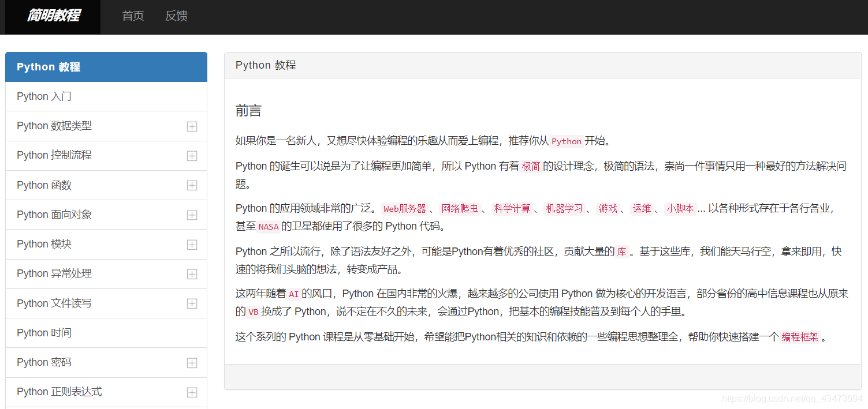Expand the Python 控制流程 plus icon
Screen dimensions: 868x409
(192, 156)
